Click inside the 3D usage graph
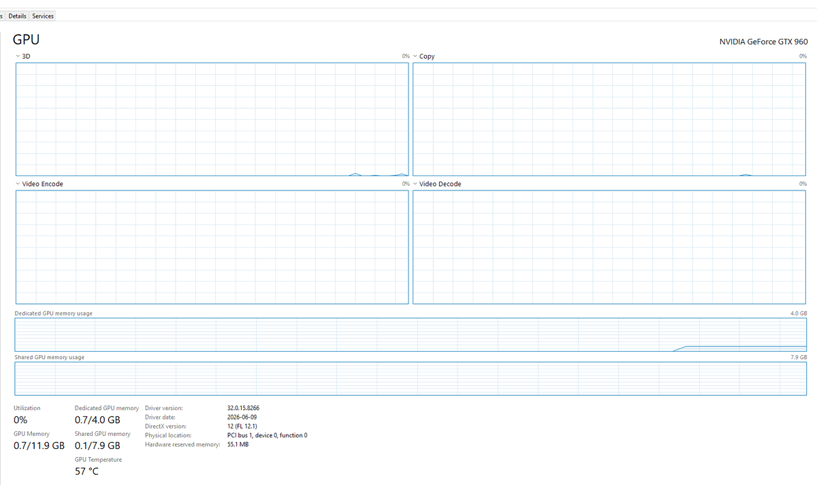 [212, 119]
